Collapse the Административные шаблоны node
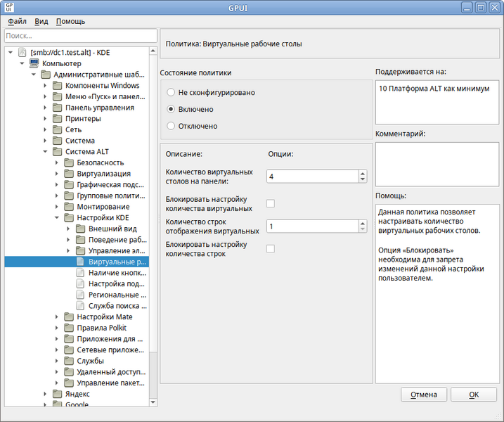This screenshot has height=422, width=504. (34, 75)
